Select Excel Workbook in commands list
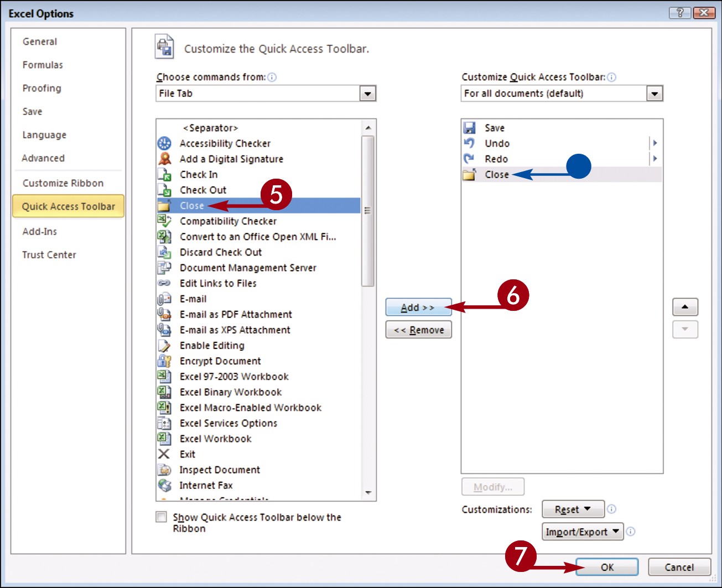The height and width of the screenshot is (588, 722). (x=259, y=439)
